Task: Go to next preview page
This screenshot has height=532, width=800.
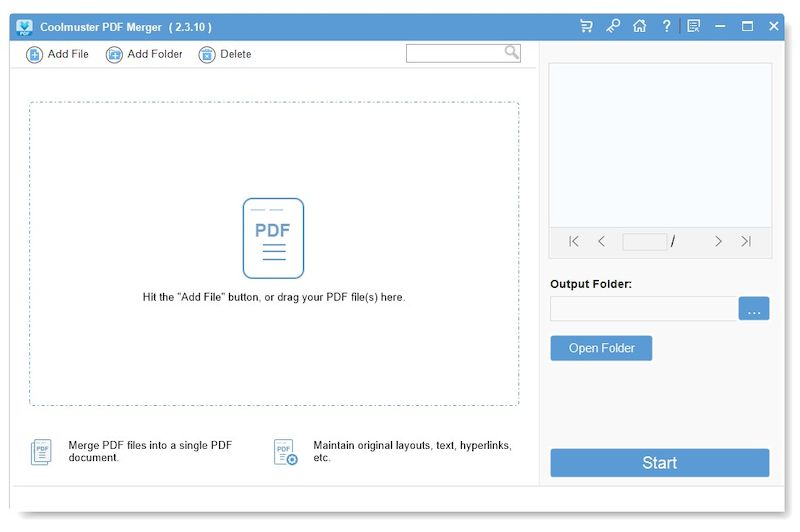Action: [x=718, y=241]
